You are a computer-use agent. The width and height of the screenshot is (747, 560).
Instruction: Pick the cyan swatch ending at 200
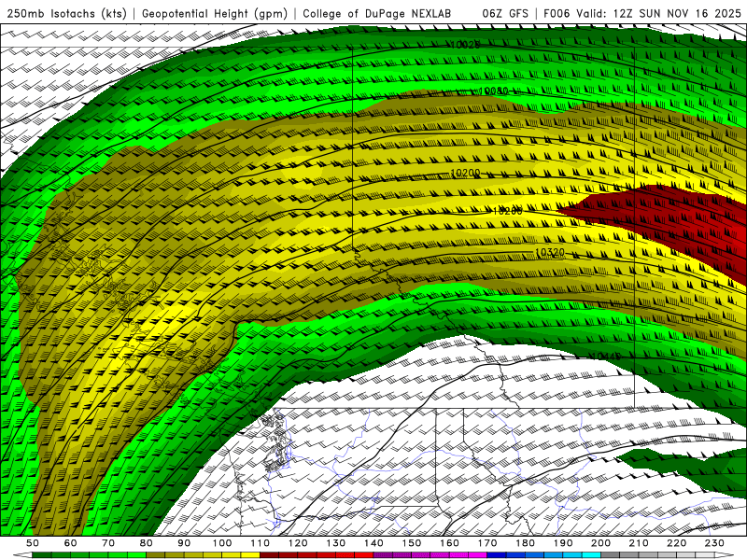tap(591, 555)
